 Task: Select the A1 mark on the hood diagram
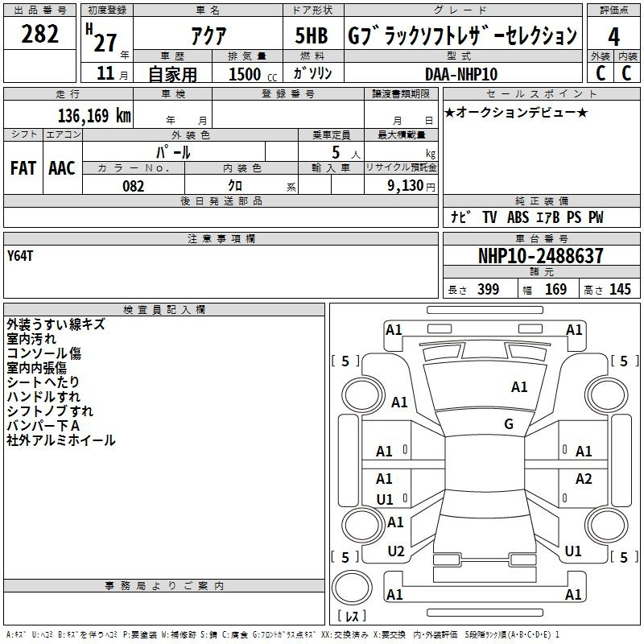[519, 387]
